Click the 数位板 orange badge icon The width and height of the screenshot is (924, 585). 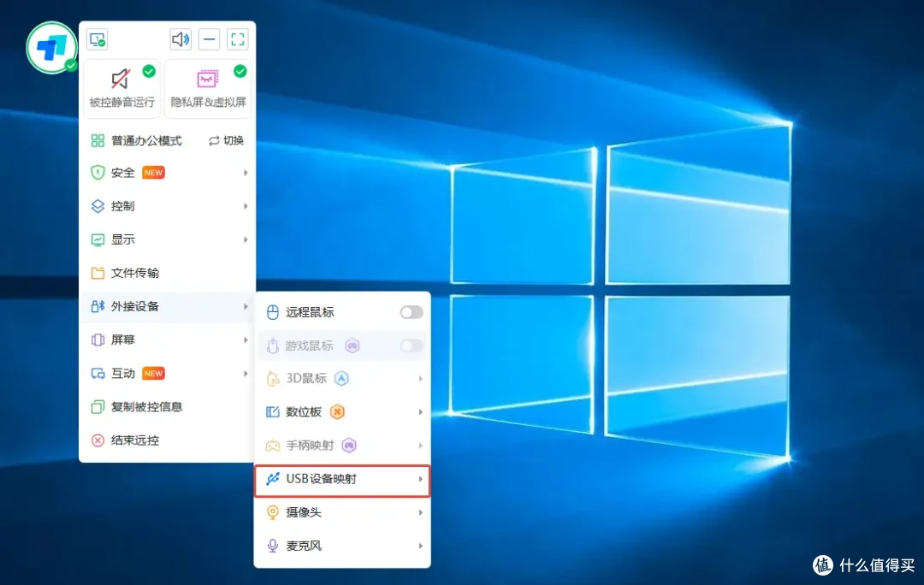(x=337, y=411)
